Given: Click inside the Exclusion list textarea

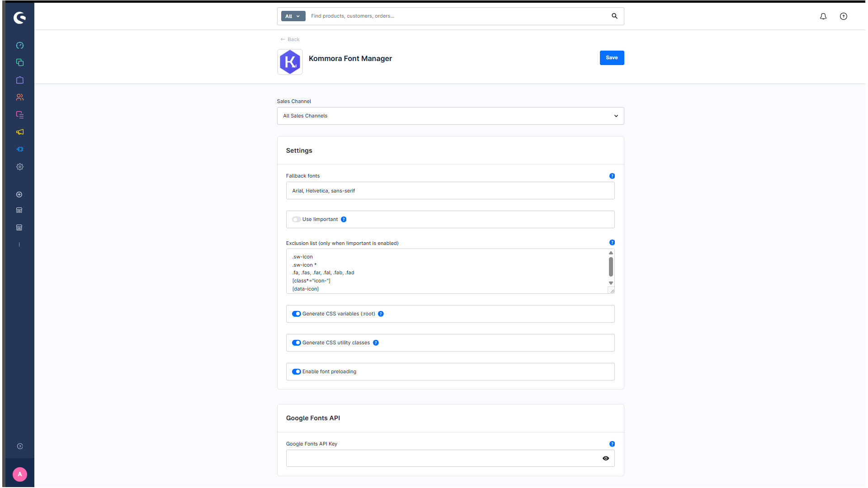Looking at the screenshot, I should point(448,271).
